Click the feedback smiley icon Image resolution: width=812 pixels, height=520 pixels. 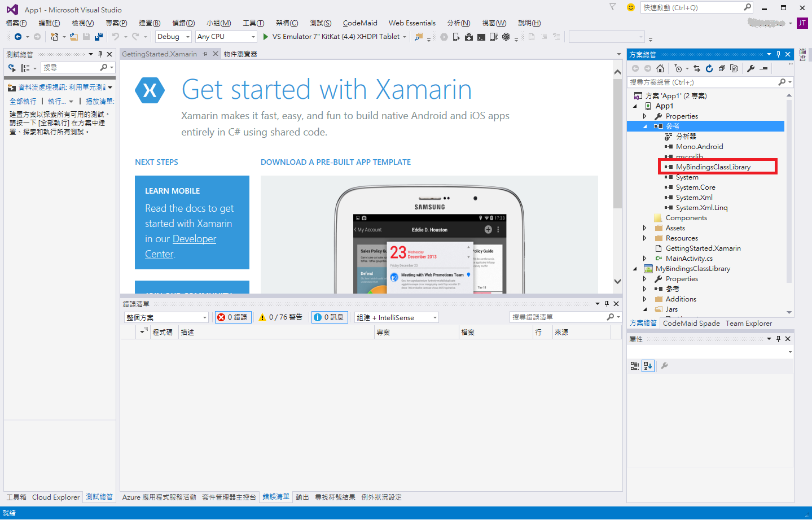[x=631, y=7]
